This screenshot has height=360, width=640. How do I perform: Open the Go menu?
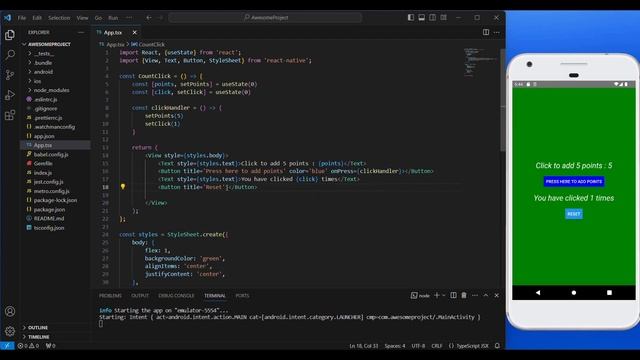point(98,18)
